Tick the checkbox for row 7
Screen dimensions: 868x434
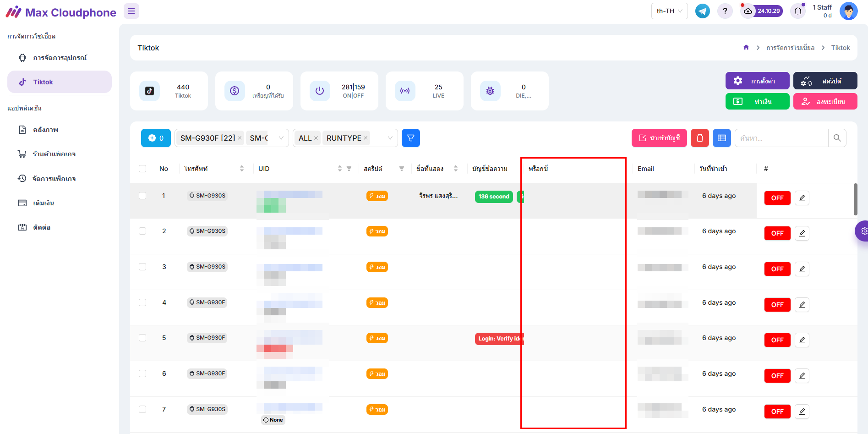click(142, 409)
